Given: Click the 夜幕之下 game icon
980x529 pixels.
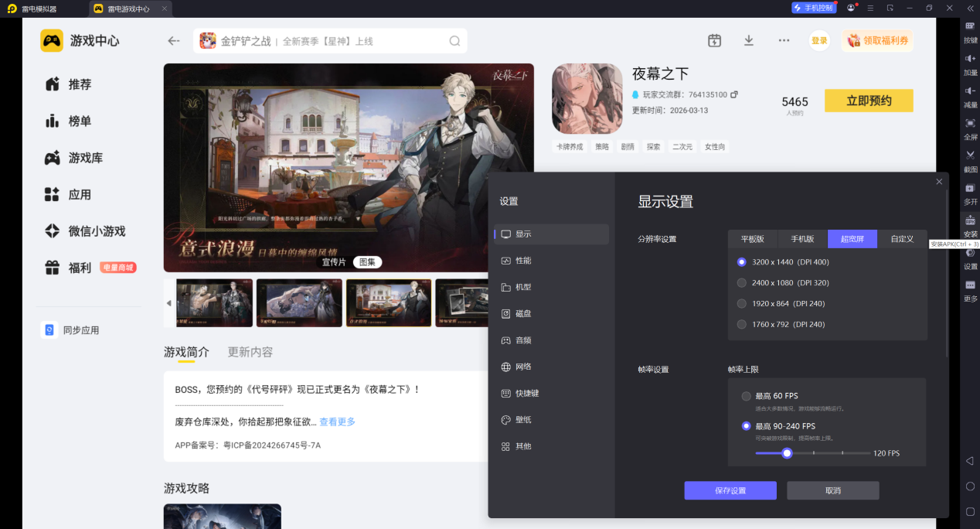Looking at the screenshot, I should click(587, 98).
